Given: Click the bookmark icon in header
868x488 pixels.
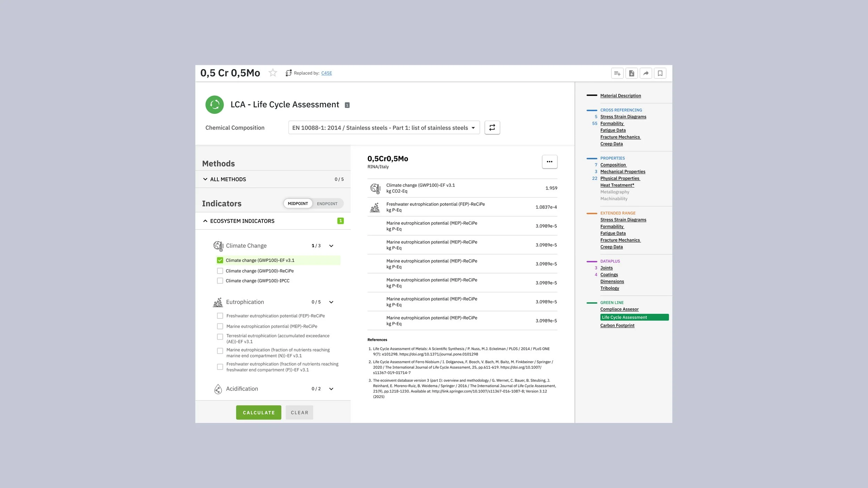Looking at the screenshot, I should coord(660,73).
